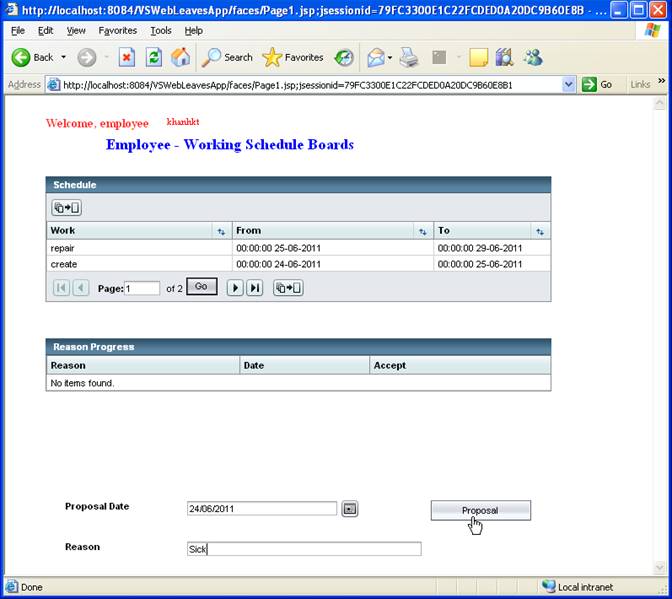Expand the Mail dropdown arrow
Screen dimensions: 672x599
coord(390,57)
